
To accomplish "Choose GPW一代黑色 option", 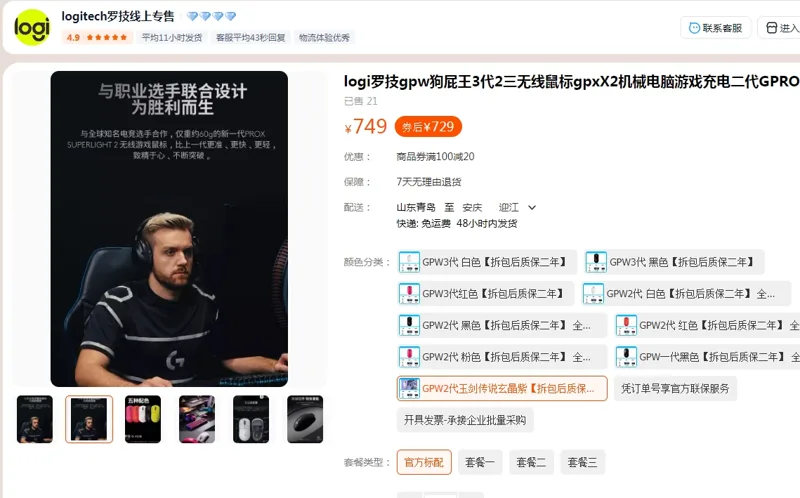I will click(707, 357).
